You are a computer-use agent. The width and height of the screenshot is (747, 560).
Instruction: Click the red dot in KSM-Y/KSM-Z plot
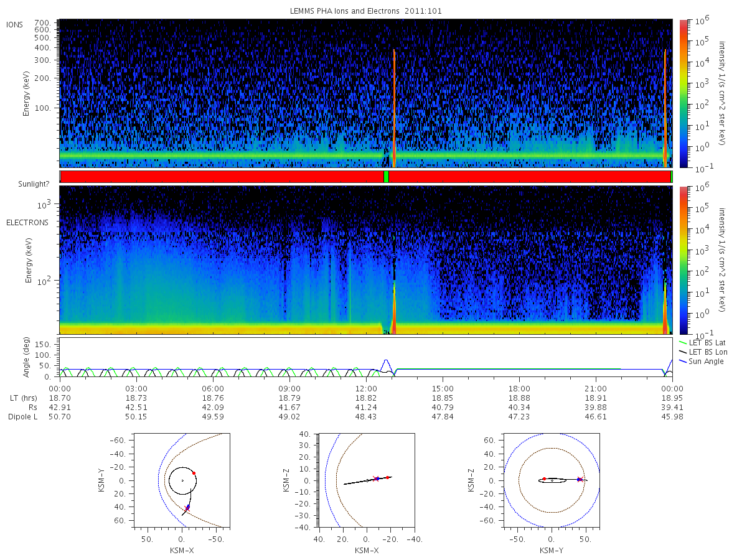pos(544,478)
